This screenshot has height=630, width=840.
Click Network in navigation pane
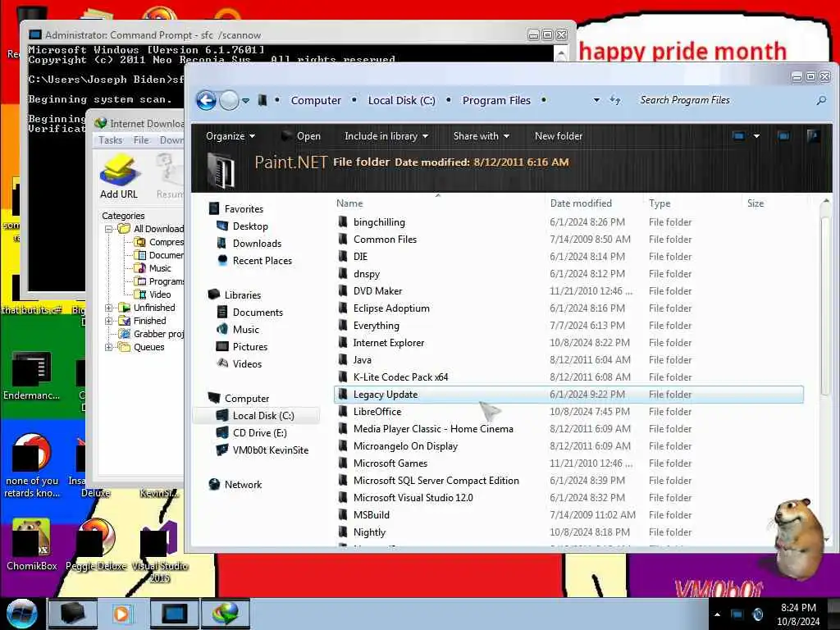[x=243, y=484]
